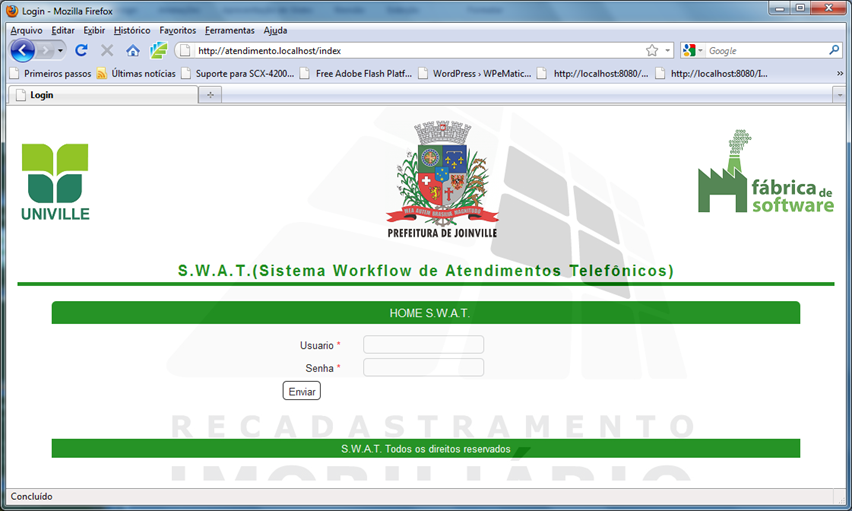Open the Favoritos menu
The width and height of the screenshot is (852, 511).
pyautogui.click(x=178, y=30)
